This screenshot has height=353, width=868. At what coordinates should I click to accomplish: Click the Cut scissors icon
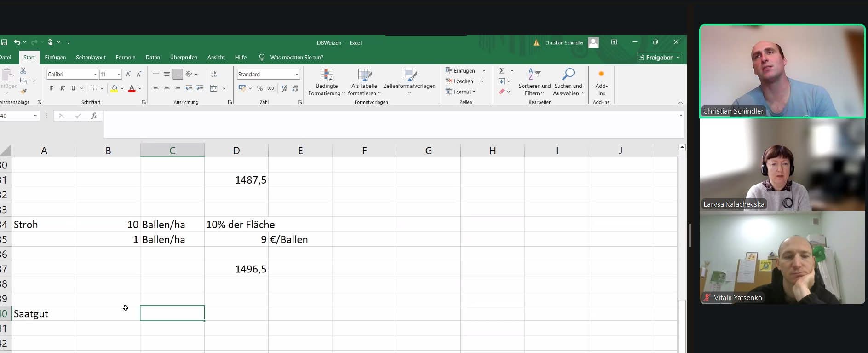coord(23,70)
